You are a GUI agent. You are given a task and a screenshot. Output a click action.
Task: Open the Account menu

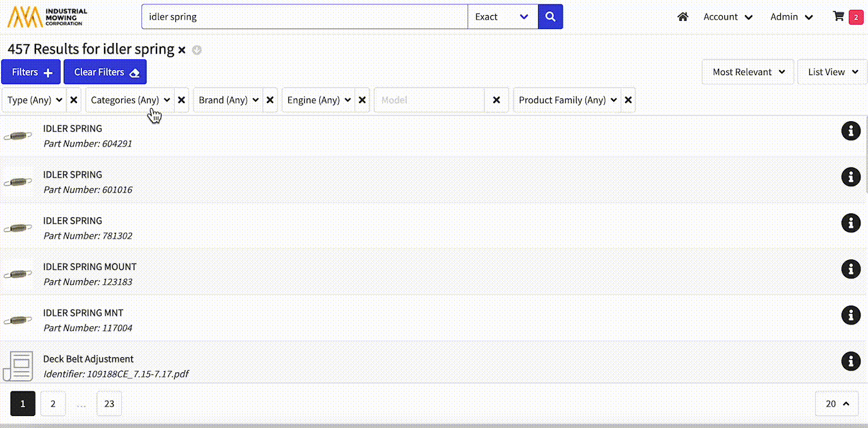click(728, 17)
